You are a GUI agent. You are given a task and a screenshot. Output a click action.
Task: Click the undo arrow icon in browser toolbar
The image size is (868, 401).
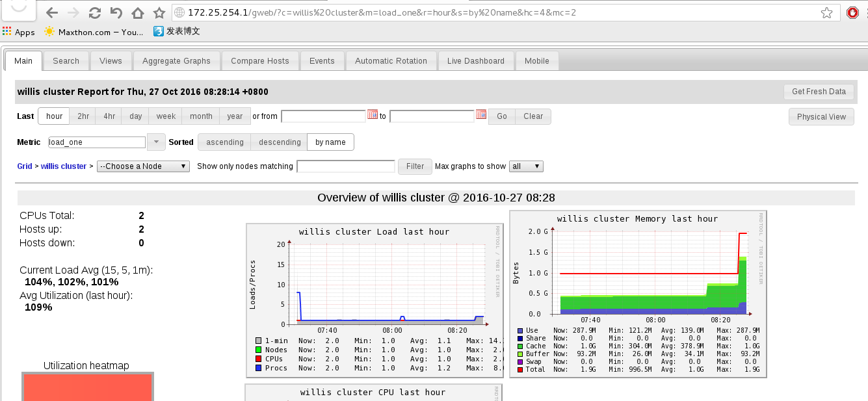coord(116,13)
